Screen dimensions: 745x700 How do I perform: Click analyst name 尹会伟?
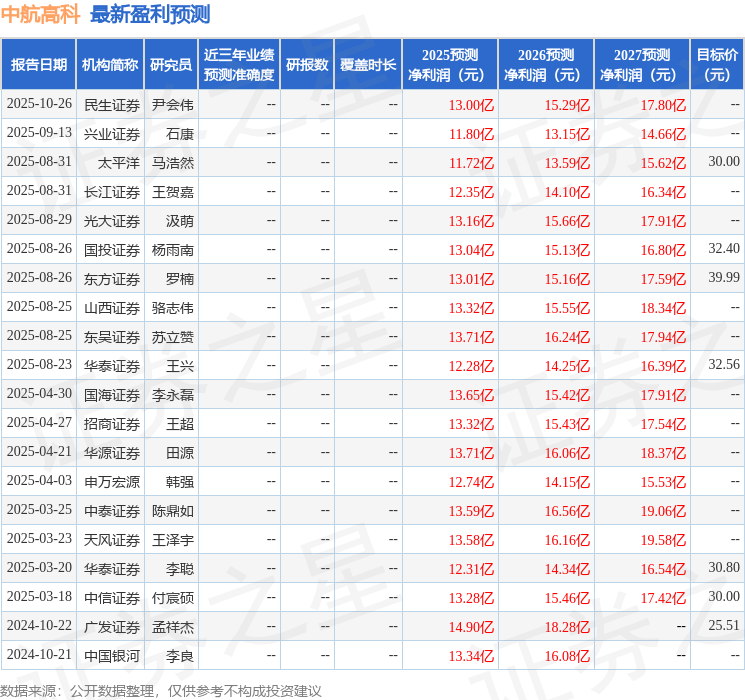173,104
